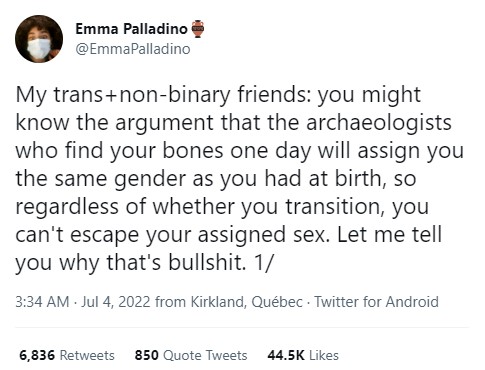The width and height of the screenshot is (485, 370).
Task: Show the Likes list label
Action: (x=324, y=356)
